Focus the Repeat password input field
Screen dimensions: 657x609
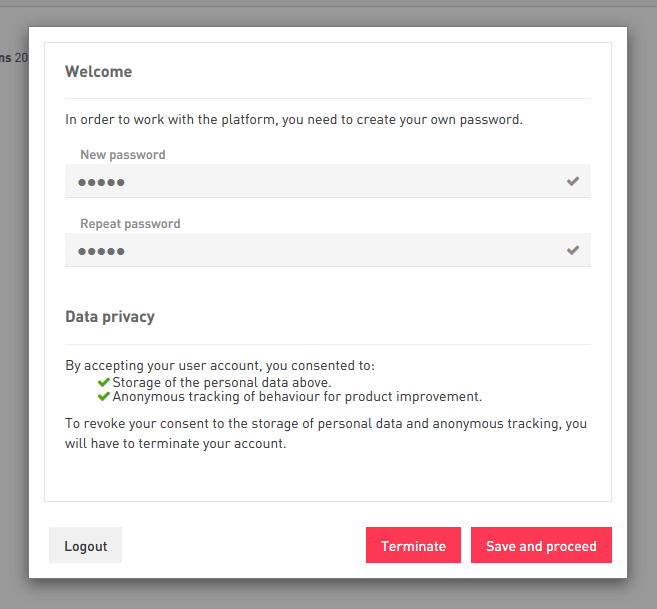pos(328,250)
